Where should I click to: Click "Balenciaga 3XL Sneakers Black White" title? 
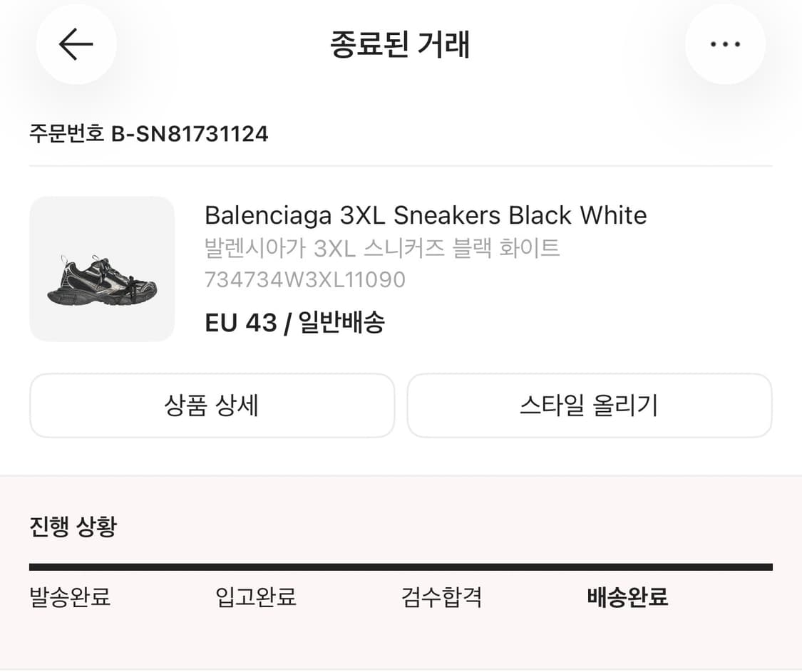coord(425,215)
